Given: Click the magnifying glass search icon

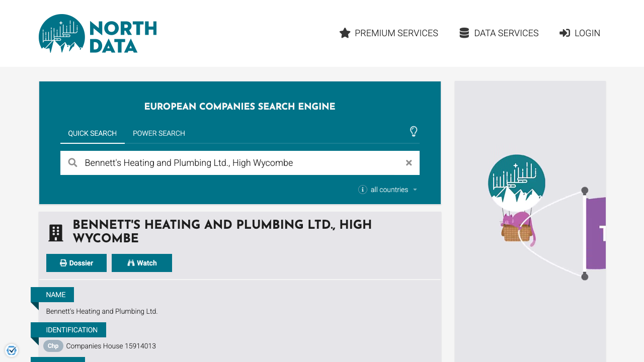Looking at the screenshot, I should pos(72,162).
